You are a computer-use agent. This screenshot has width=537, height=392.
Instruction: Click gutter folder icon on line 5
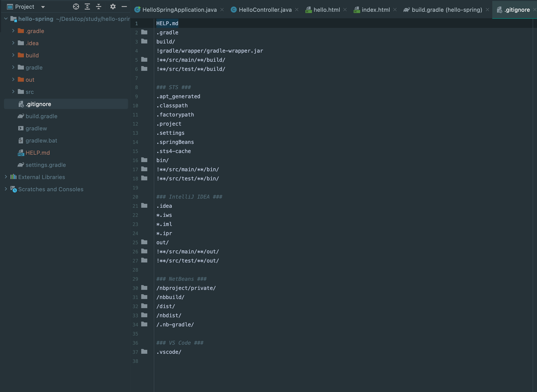click(x=144, y=60)
